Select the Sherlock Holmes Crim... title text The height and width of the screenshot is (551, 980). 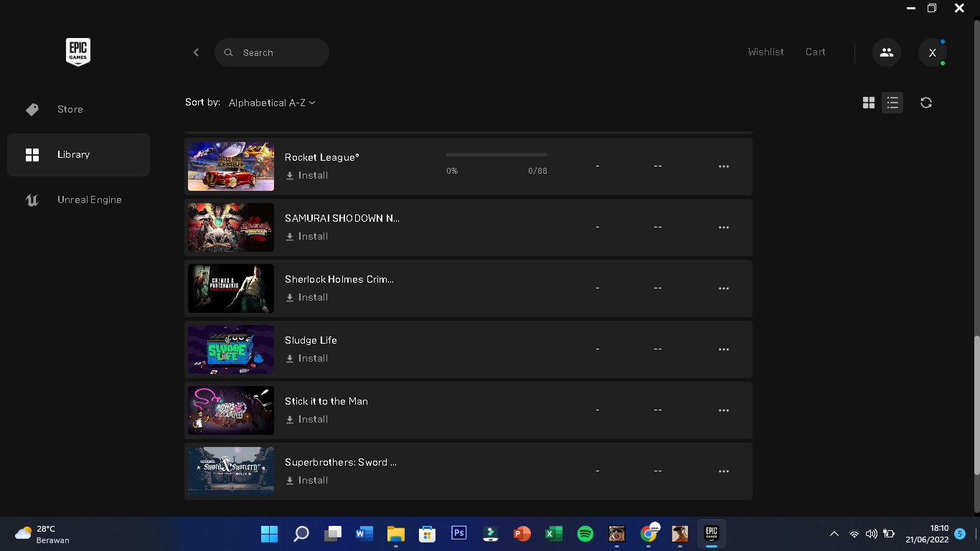click(339, 279)
